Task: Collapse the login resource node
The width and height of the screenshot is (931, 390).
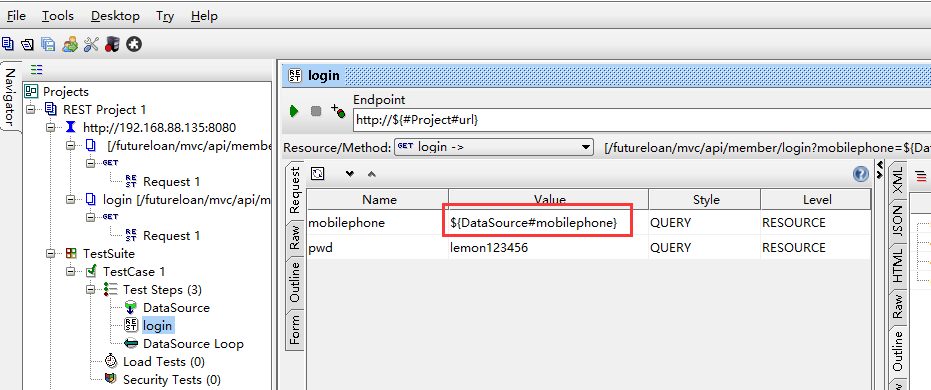Action: [x=71, y=199]
